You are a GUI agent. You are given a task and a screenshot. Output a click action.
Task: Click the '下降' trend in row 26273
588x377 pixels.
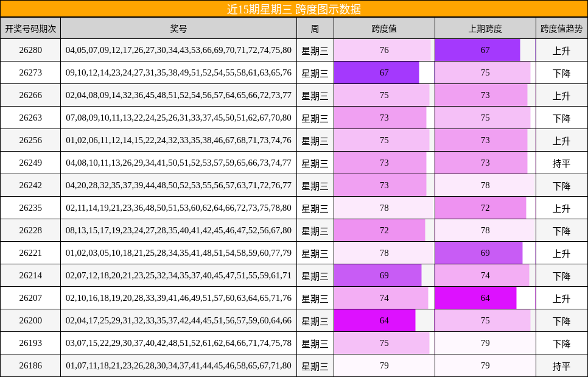click(561, 73)
